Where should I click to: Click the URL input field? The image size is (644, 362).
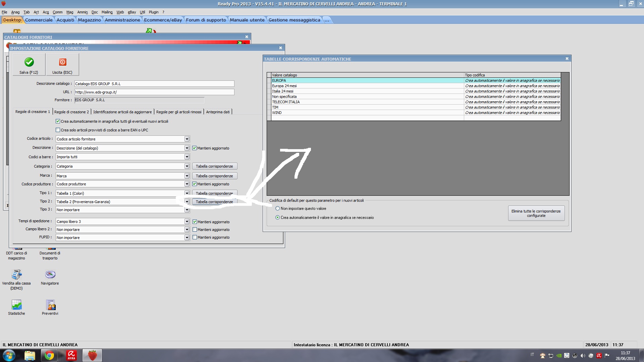click(154, 92)
